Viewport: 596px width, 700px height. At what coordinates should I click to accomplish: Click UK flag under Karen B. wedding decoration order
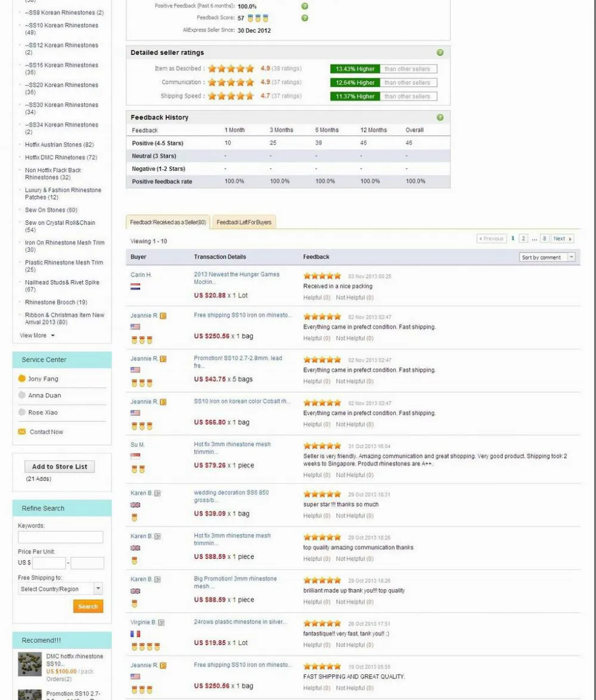tap(135, 505)
